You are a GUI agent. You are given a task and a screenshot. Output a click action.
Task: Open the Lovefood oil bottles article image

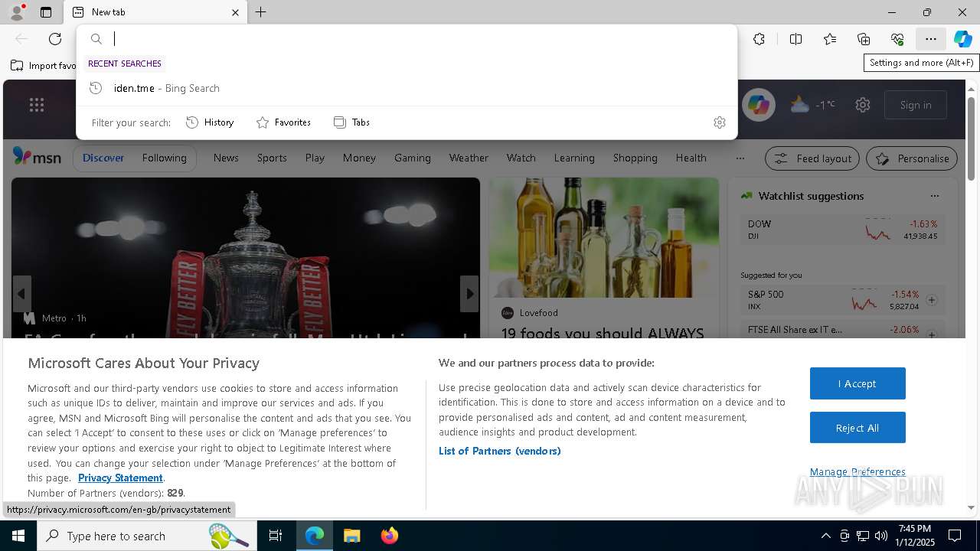pyautogui.click(x=604, y=238)
